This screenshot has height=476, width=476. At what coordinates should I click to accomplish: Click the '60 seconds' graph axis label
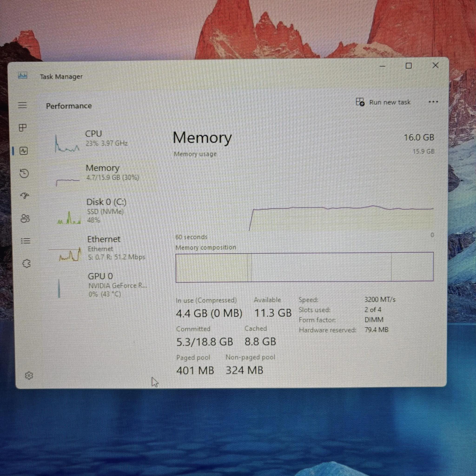click(192, 237)
